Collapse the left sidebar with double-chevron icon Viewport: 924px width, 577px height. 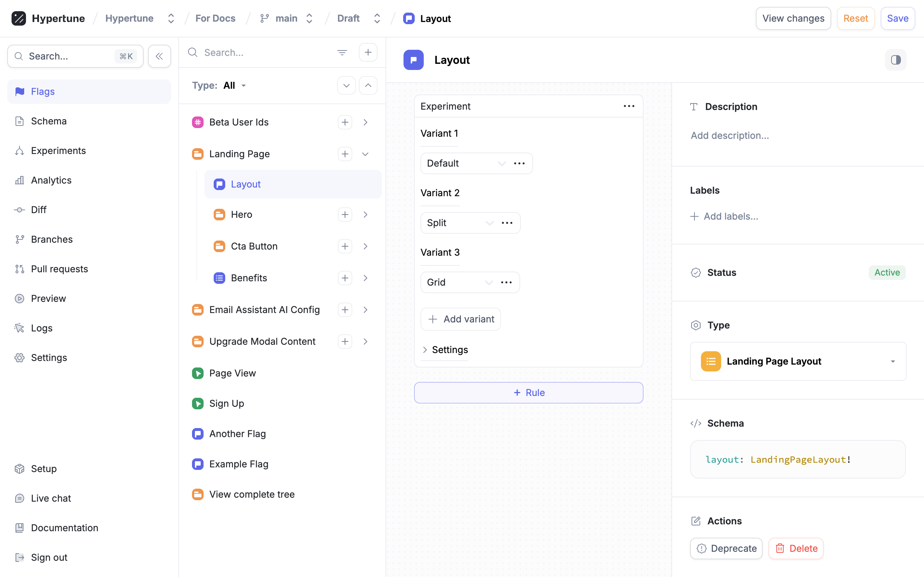click(159, 57)
